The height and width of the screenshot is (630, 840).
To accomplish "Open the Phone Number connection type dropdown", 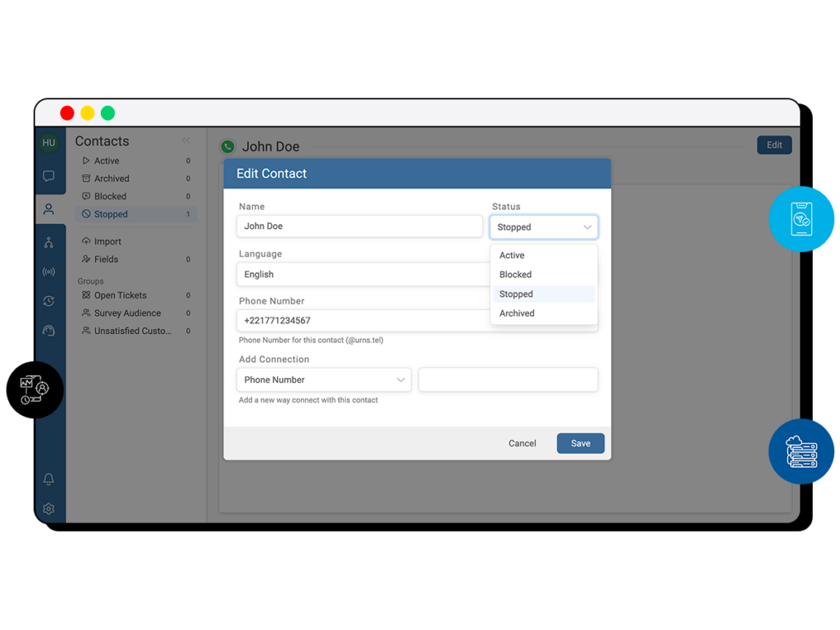I will pyautogui.click(x=324, y=380).
